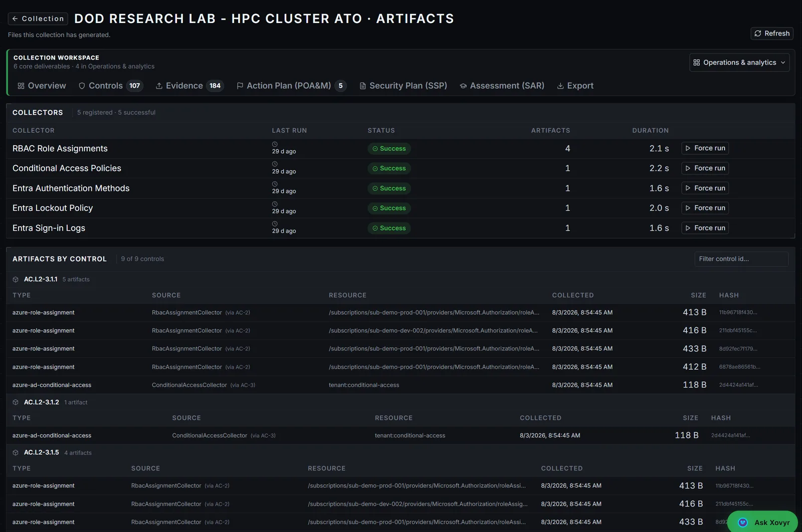
Task: Open Security Plan (SSP) tab
Action: (x=404, y=86)
